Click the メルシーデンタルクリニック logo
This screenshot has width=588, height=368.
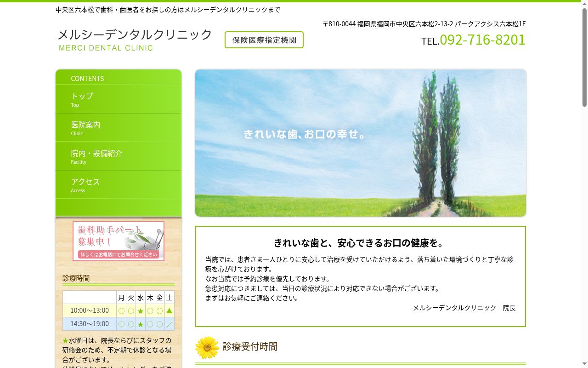[135, 40]
